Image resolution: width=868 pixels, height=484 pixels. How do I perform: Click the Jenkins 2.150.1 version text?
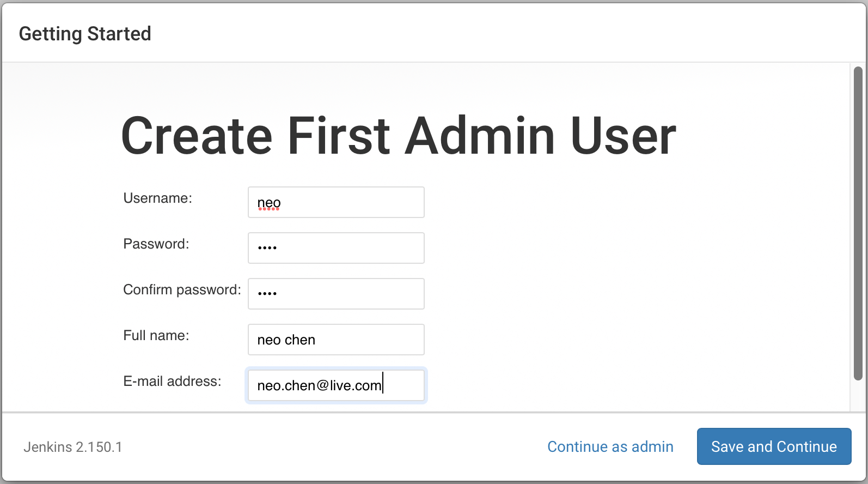tap(73, 447)
